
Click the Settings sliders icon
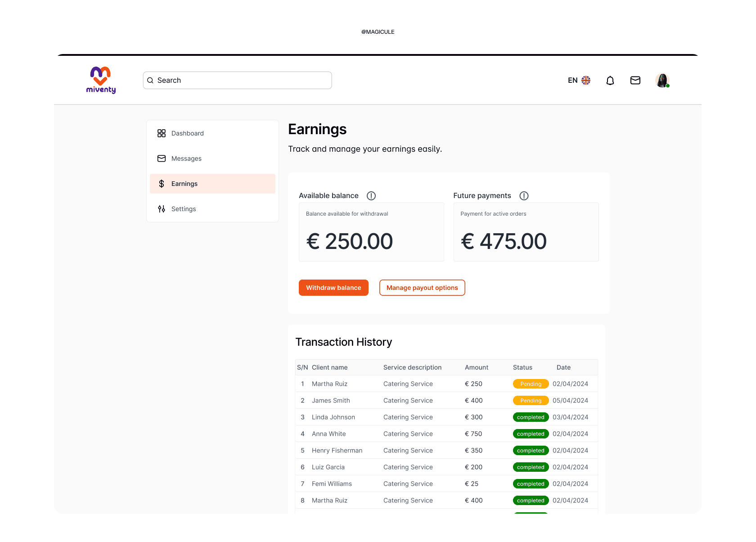[162, 209]
